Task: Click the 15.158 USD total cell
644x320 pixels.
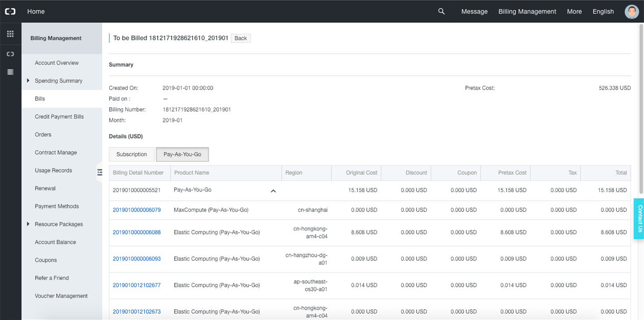Action: point(612,190)
